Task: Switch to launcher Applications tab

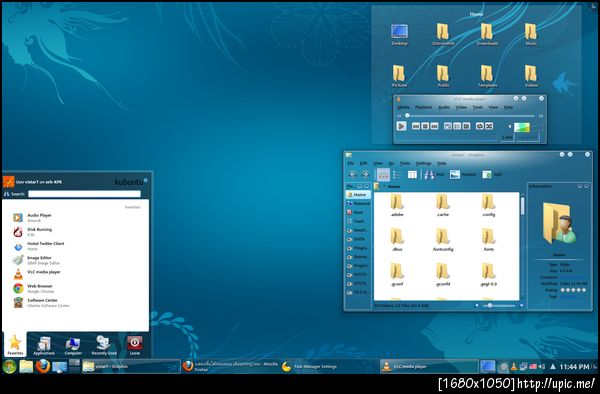Action: (44, 345)
